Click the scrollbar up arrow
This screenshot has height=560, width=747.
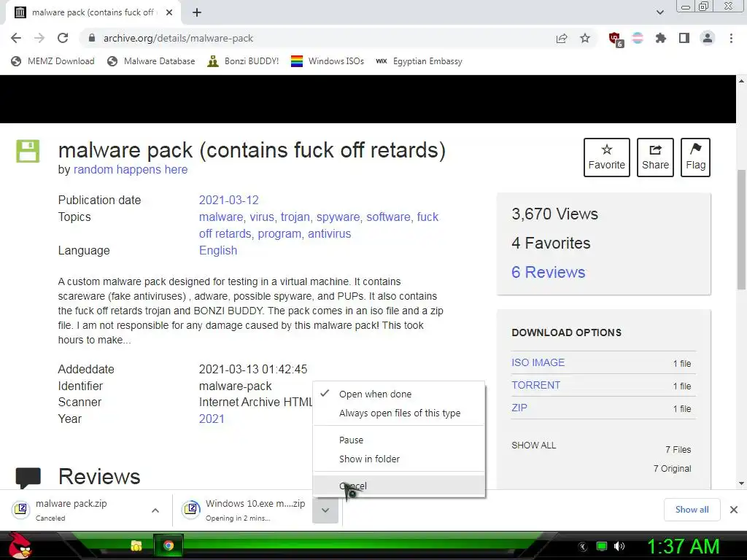coord(741,80)
